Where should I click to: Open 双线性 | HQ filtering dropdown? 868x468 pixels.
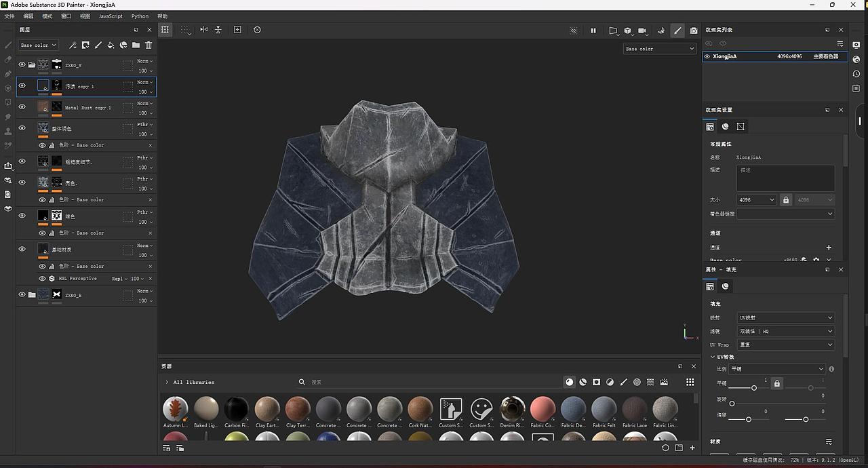(x=786, y=331)
